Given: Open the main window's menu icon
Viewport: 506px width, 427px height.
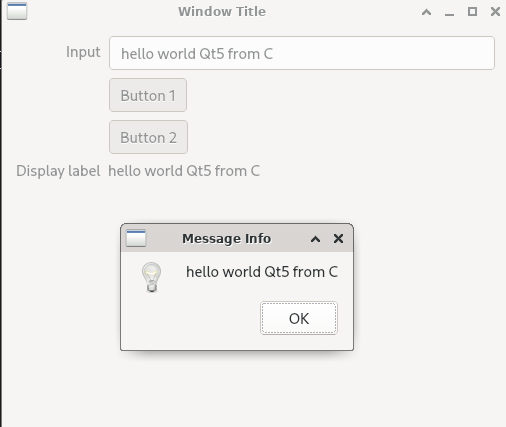Looking at the screenshot, I should (17, 11).
